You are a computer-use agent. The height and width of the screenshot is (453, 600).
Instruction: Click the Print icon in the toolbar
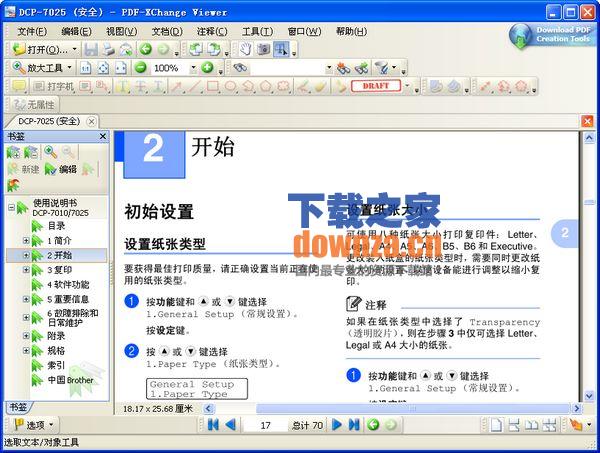108,49
